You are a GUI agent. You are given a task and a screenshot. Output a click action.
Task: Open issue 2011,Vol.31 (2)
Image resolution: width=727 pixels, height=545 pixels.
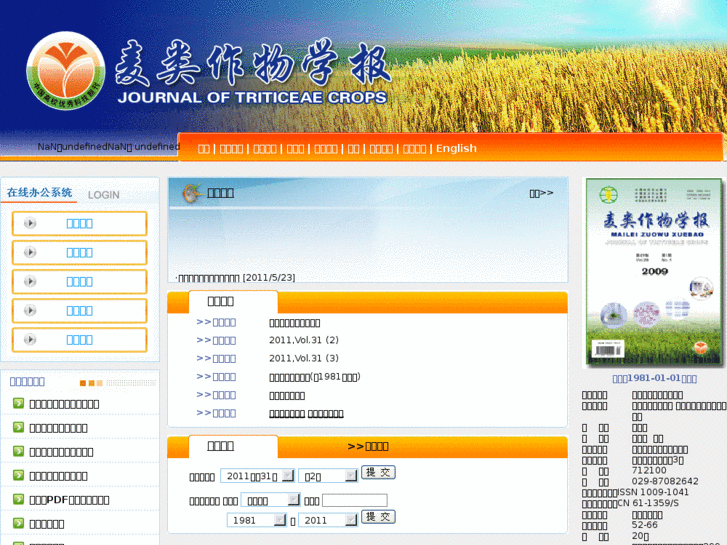[x=304, y=340]
